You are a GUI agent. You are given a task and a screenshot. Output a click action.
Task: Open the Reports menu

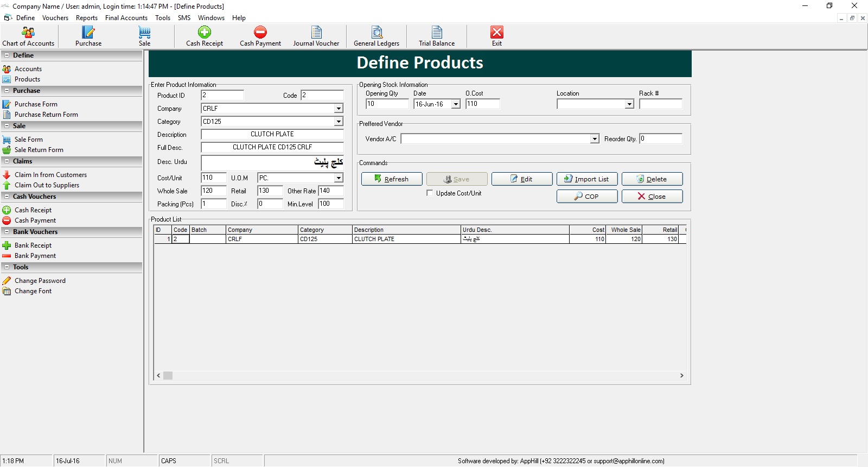87,18
